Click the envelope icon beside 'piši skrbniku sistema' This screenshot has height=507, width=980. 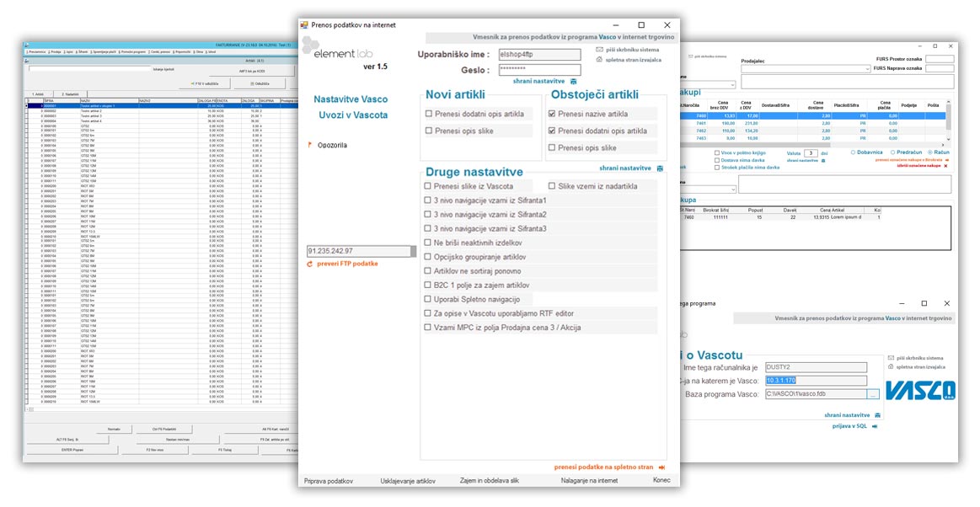click(x=599, y=50)
